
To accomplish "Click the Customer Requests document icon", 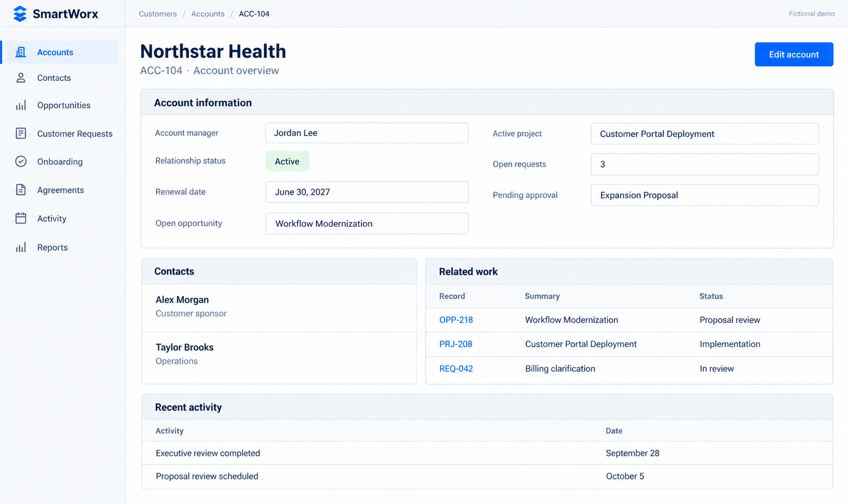I will [21, 133].
